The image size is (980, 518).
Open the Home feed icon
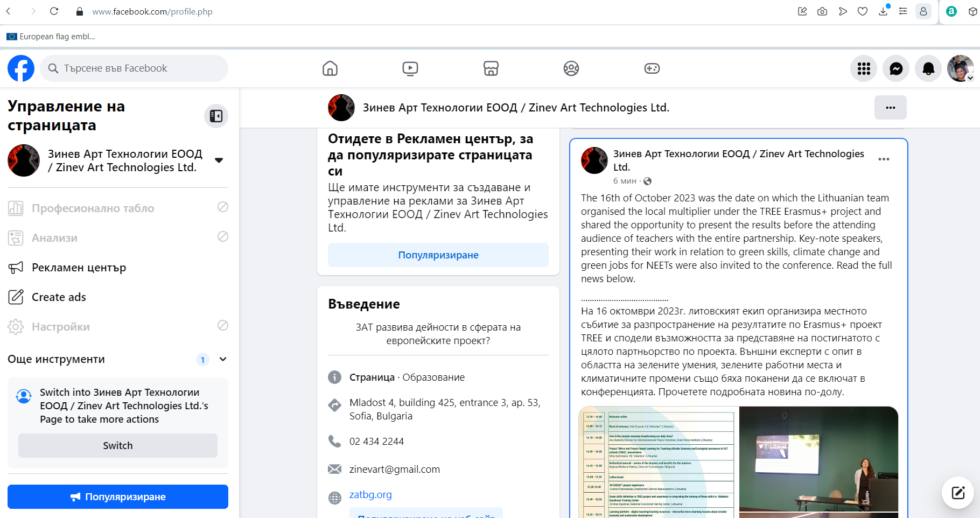tap(330, 68)
